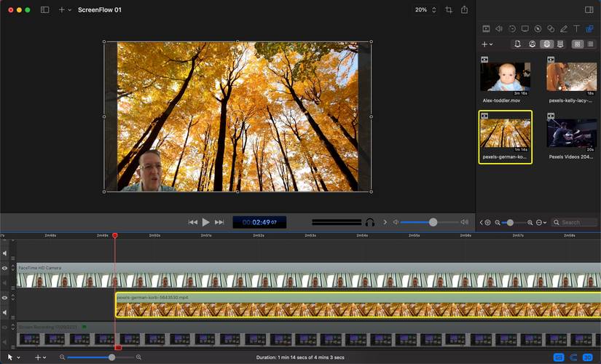Click the red playhead marker on the ruler
The width and height of the screenshot is (601, 364).
click(x=115, y=235)
